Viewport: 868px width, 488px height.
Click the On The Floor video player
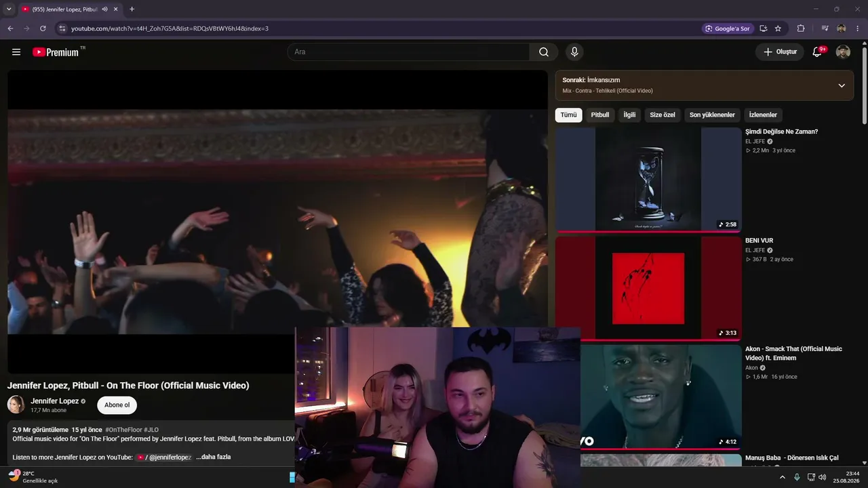277,222
